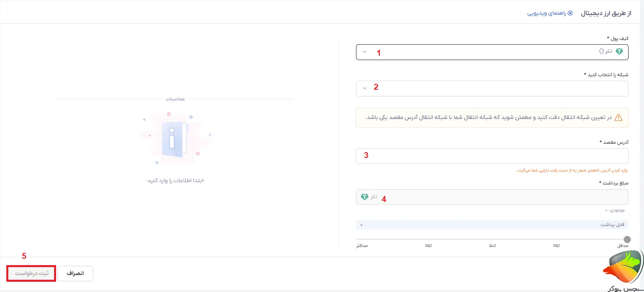Click the ابتدا اطلاعات را وارد کنید text
Image resolution: width=644 pixels, height=292 pixels.
[x=175, y=181]
